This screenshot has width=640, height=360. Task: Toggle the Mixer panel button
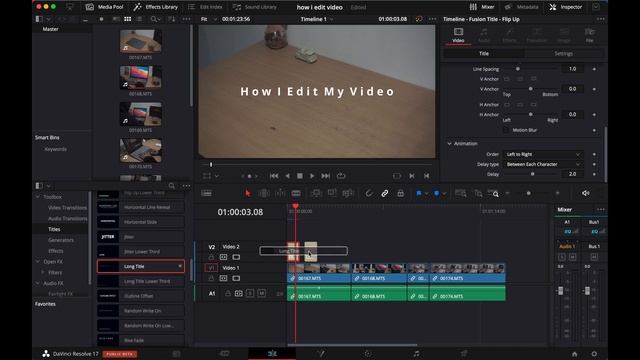(x=482, y=7)
